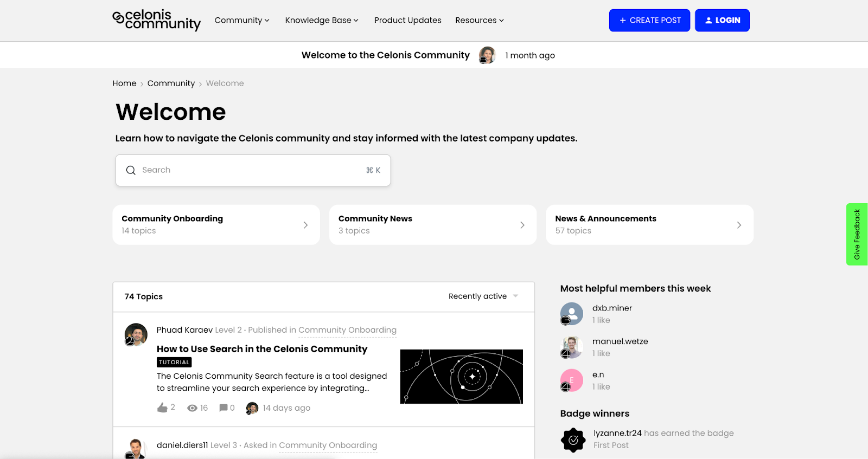
Task: Open How to Use Search in the Celonis Community
Action: click(x=262, y=349)
